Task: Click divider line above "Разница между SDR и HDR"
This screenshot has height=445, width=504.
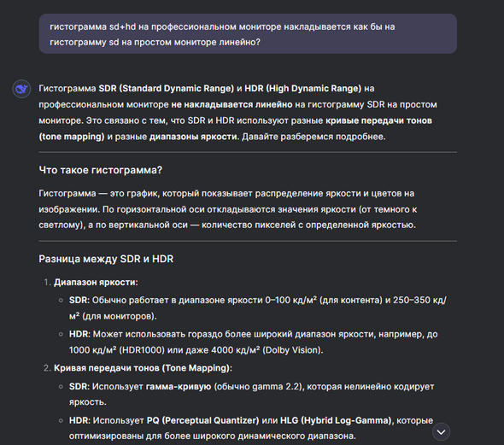Action: 248,241
